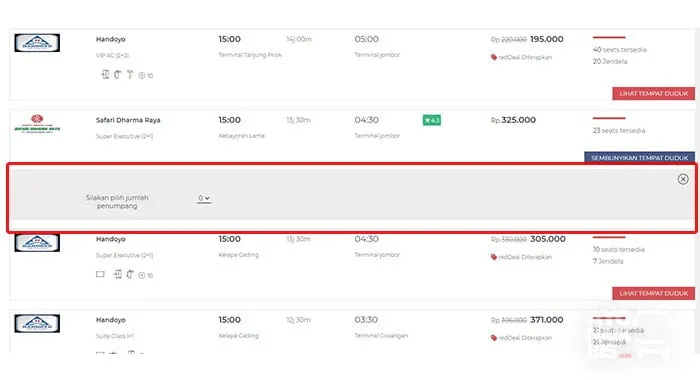Show 16 more amenities for Handoyo Super Executive
The image size is (700, 380).
(146, 275)
